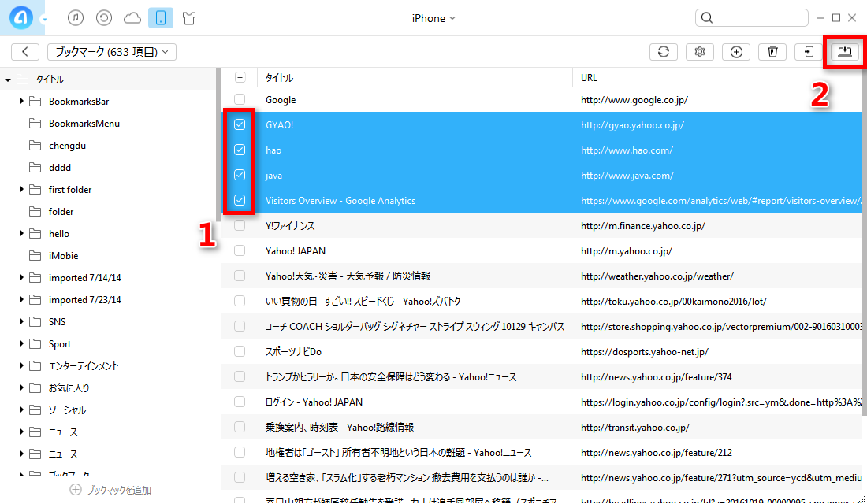The width and height of the screenshot is (867, 504).
Task: Toggle the select-all header checkbox
Action: 240,77
